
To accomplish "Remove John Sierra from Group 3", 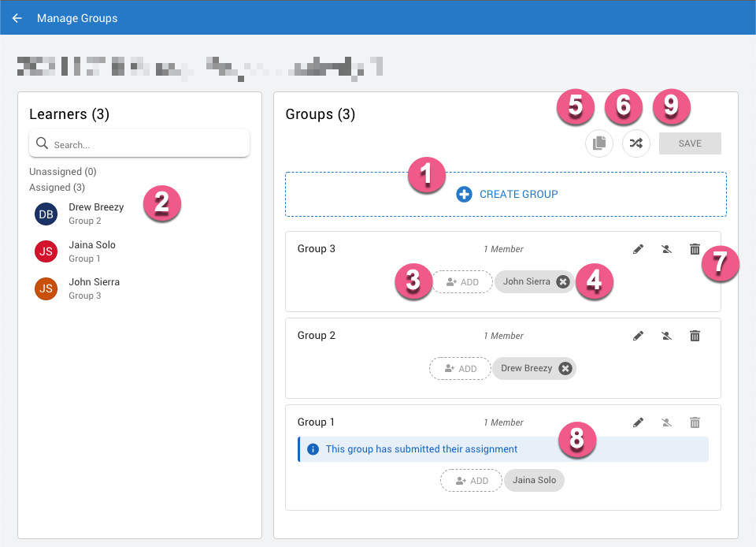I will pos(562,281).
